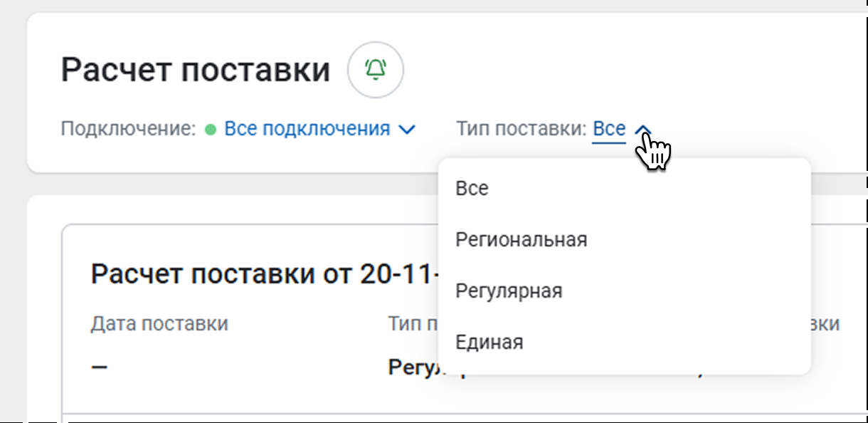The width and height of the screenshot is (868, 423).
Task: Click the cut-off "вки" label at card's right
Action: pos(825,323)
